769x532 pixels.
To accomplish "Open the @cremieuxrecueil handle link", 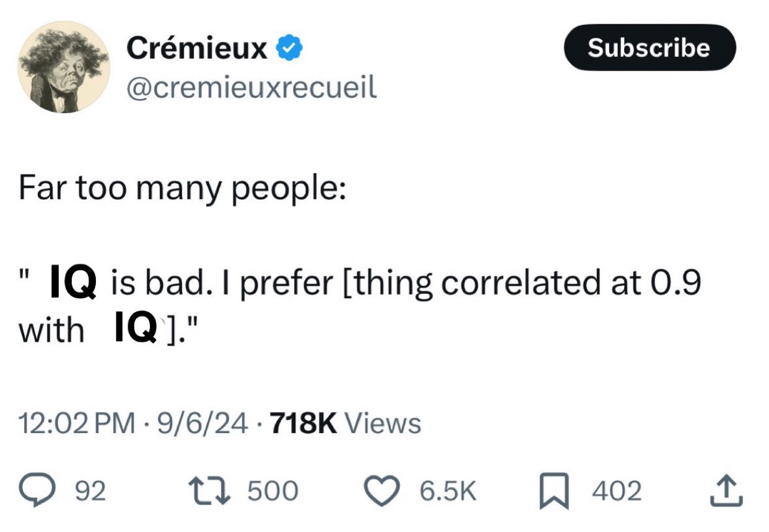I will (251, 88).
